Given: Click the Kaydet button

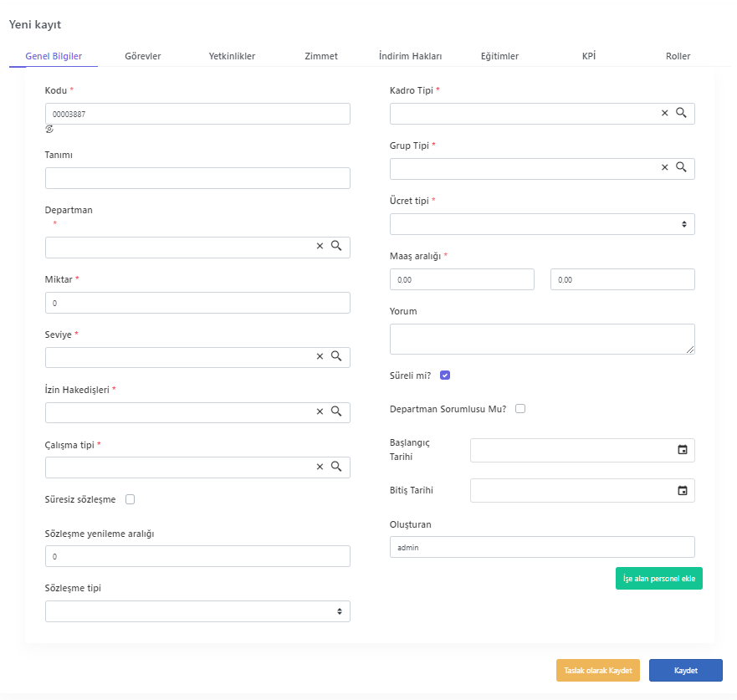Looking at the screenshot, I should pos(686,671).
